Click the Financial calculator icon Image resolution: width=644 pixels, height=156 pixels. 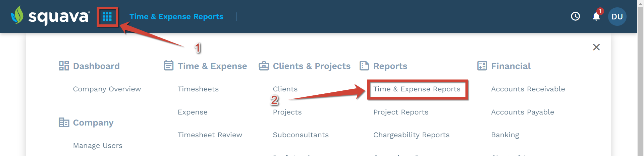pyautogui.click(x=482, y=66)
